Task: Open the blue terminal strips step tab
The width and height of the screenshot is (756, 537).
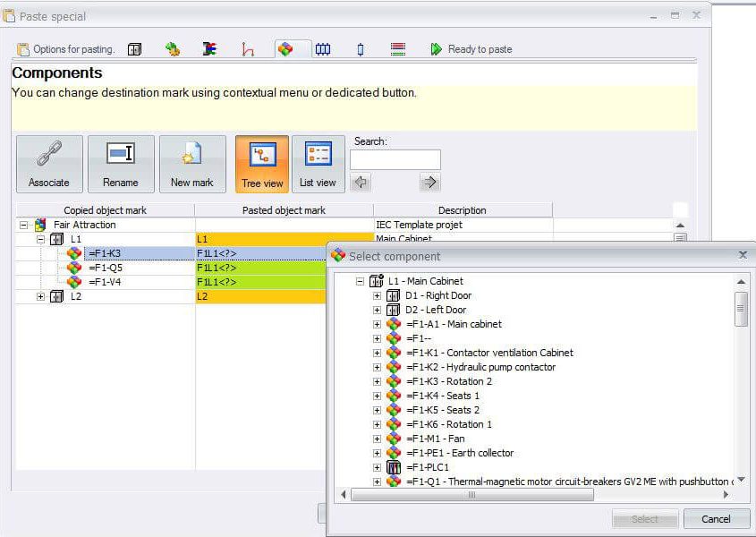Action: click(323, 49)
